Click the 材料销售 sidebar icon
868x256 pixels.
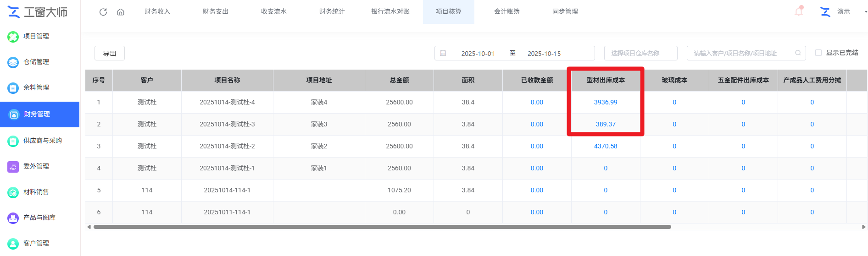click(13, 192)
